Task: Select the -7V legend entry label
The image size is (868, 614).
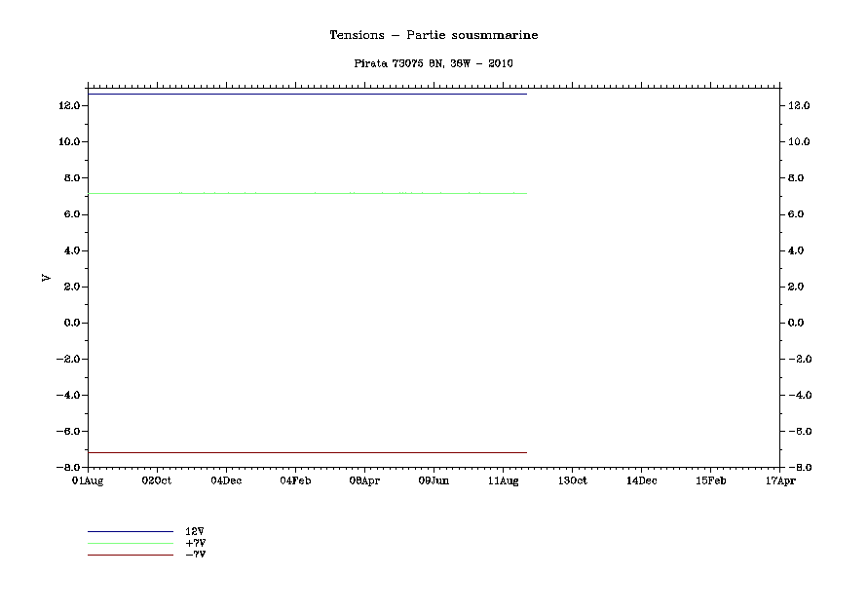Action: pos(194,555)
